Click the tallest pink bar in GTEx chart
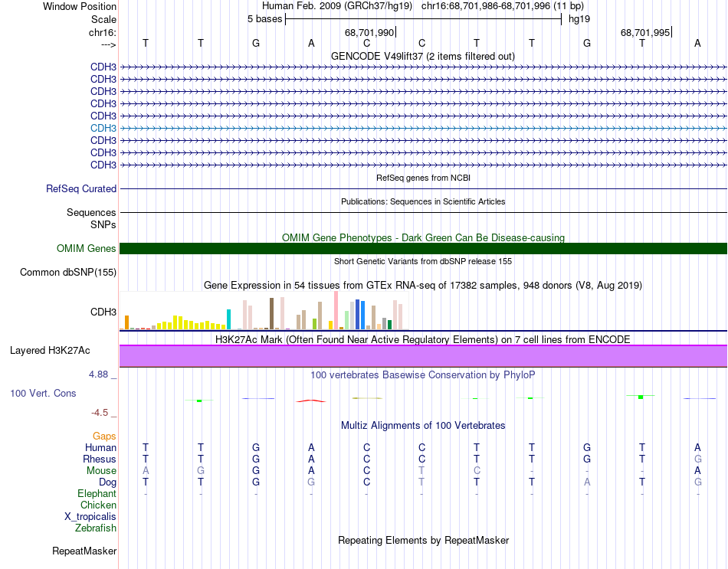728x569 pixels. (x=336, y=310)
